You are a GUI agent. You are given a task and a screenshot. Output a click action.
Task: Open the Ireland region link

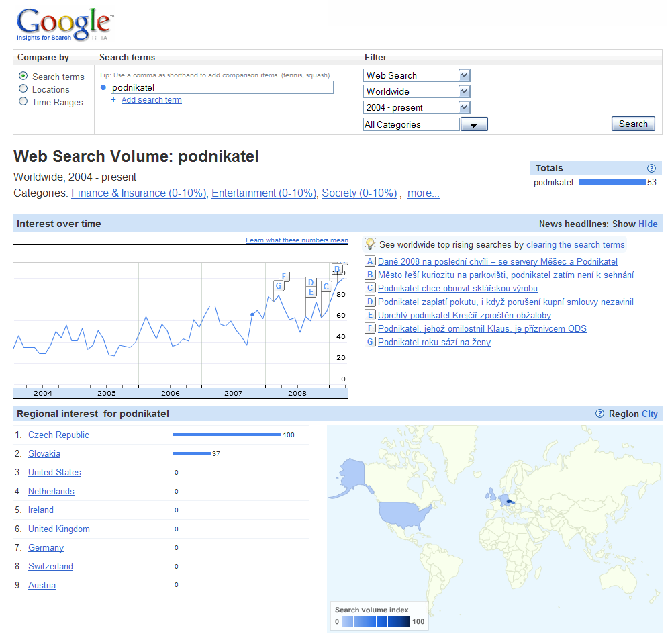click(x=41, y=510)
